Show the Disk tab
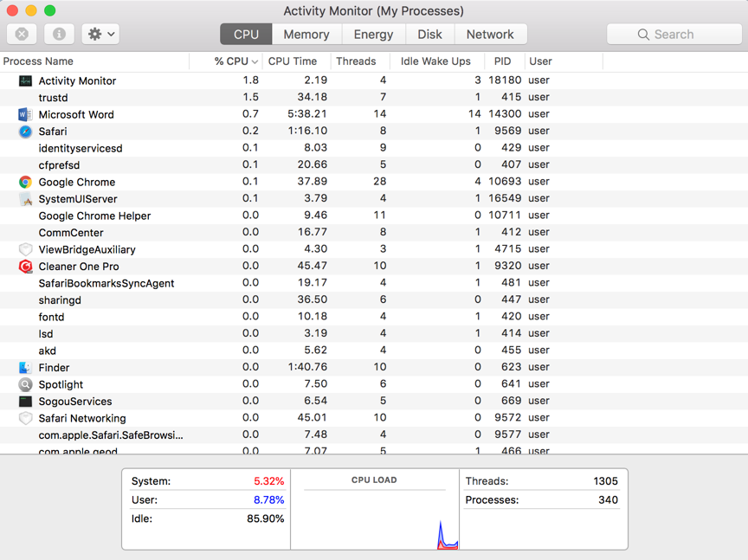748x560 pixels. tap(429, 35)
